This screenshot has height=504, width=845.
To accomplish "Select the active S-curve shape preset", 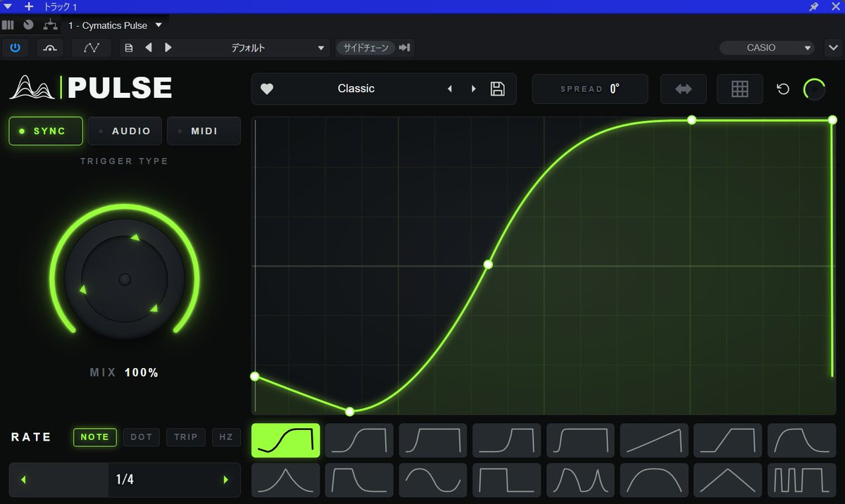I will point(285,441).
